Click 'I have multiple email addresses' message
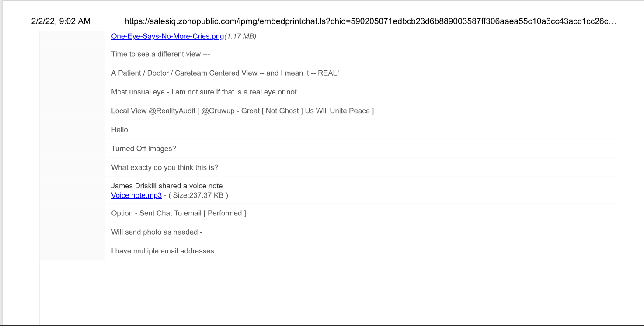The image size is (644, 326). point(163,251)
